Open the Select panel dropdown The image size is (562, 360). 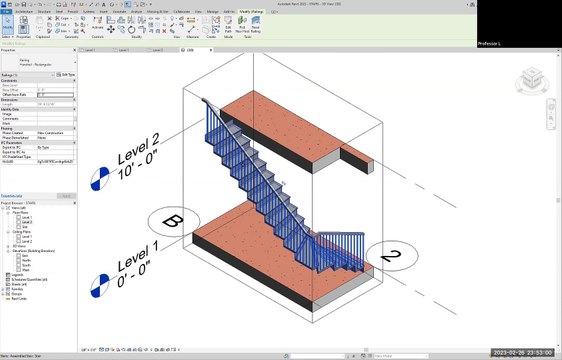point(8,37)
